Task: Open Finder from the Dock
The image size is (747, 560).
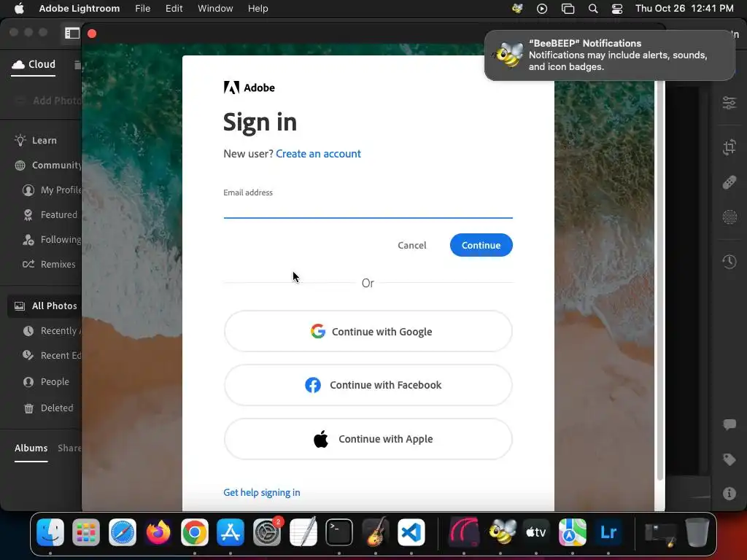Action: pyautogui.click(x=50, y=532)
